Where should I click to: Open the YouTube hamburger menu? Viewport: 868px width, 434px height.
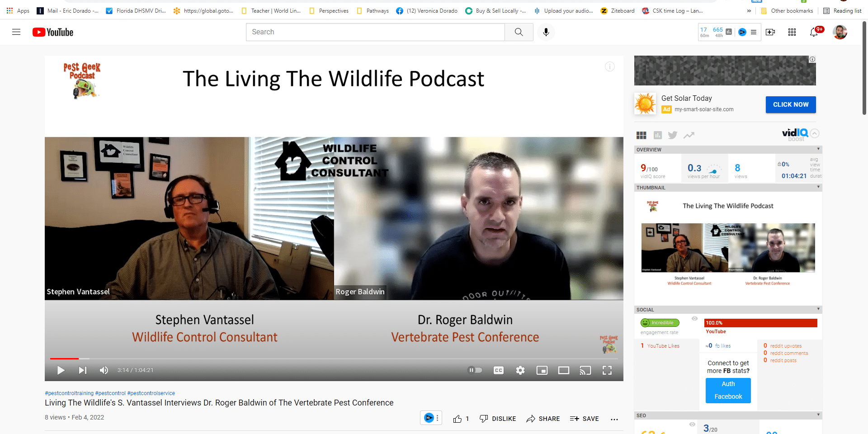tap(16, 32)
